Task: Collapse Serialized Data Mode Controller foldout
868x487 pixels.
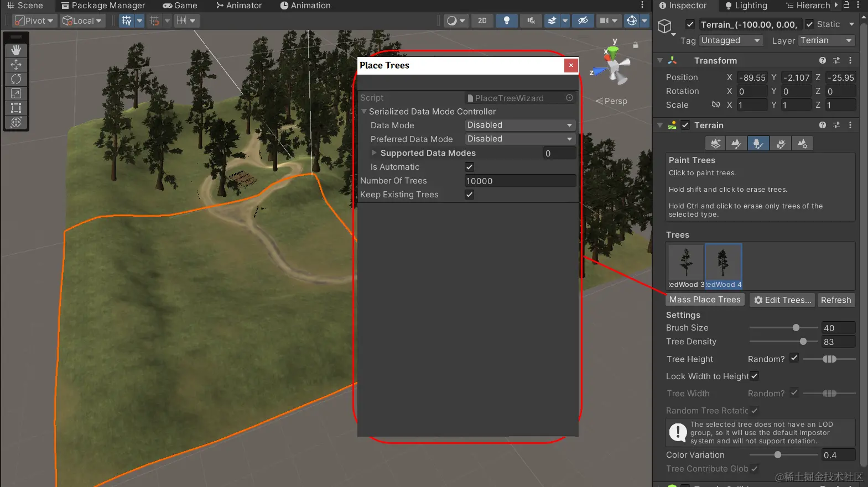Action: coord(364,112)
